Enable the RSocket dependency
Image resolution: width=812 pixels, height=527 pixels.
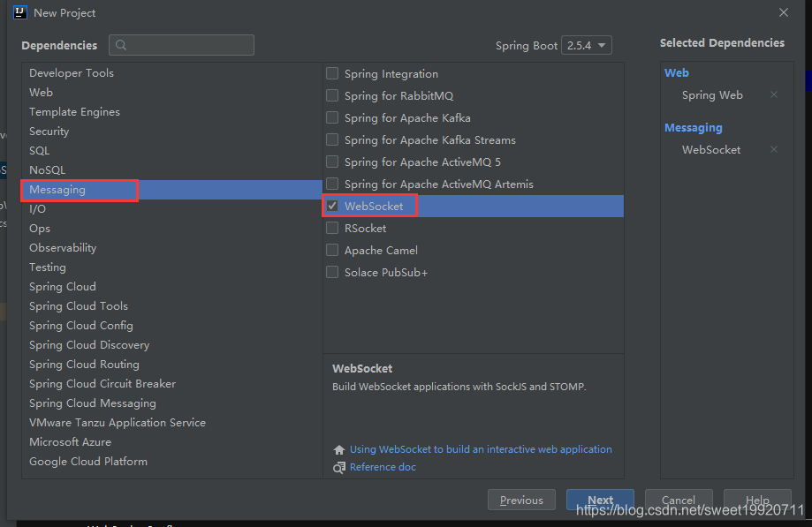point(332,228)
